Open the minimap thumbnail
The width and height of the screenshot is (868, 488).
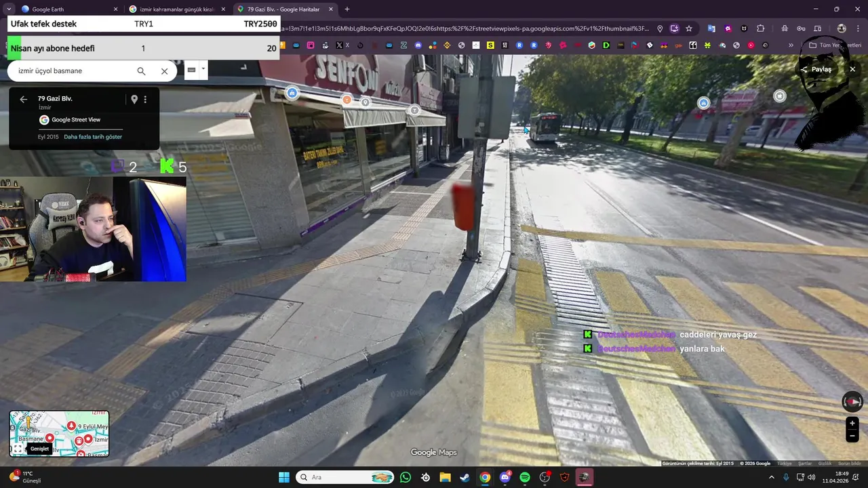pos(59,433)
